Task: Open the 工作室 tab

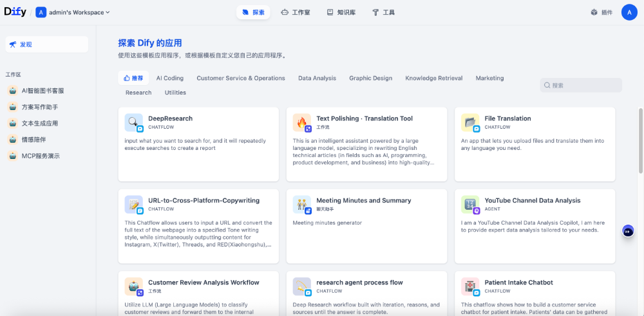Action: click(296, 12)
